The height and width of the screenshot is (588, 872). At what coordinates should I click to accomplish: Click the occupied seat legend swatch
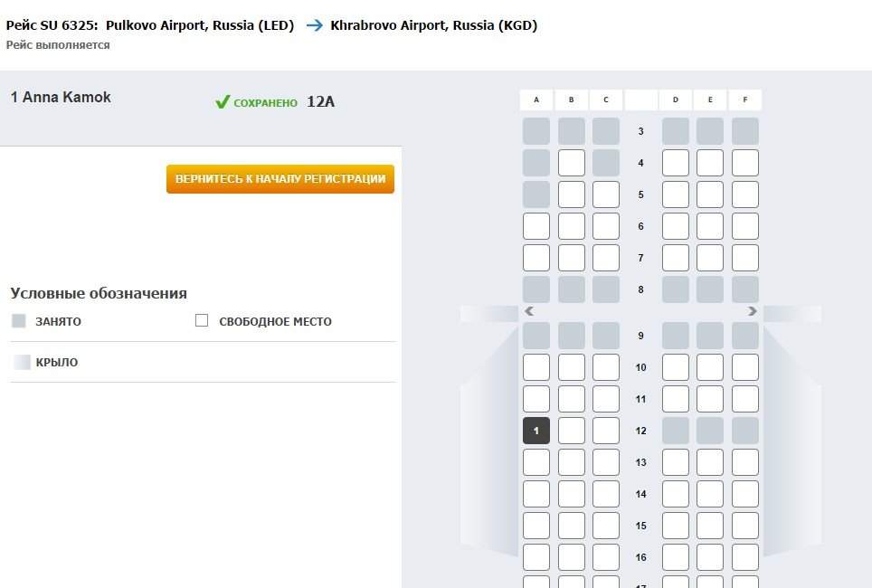coord(19,321)
